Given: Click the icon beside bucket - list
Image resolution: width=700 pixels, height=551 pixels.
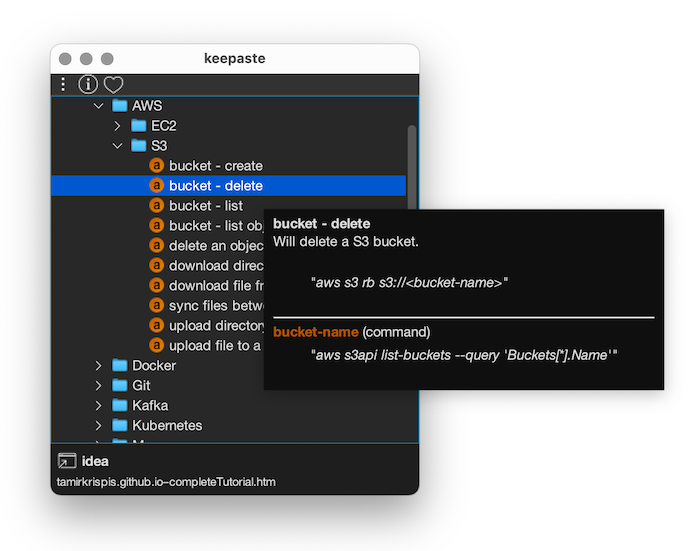Looking at the screenshot, I should coord(156,205).
